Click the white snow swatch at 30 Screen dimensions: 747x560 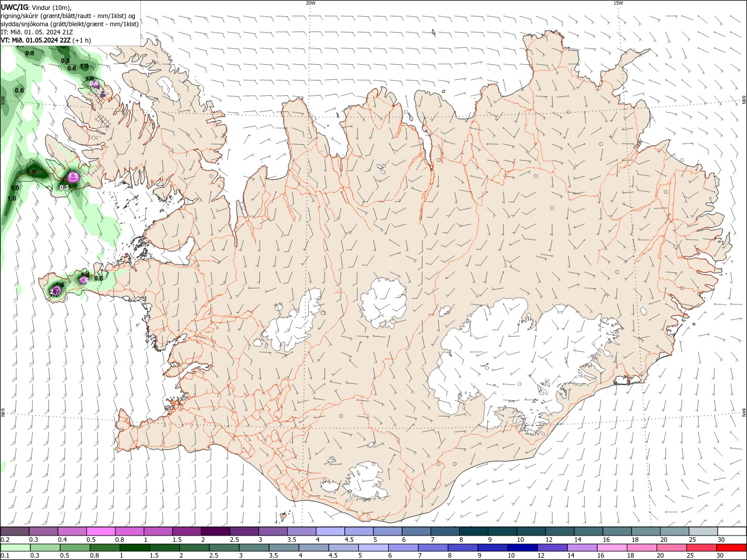(732, 531)
